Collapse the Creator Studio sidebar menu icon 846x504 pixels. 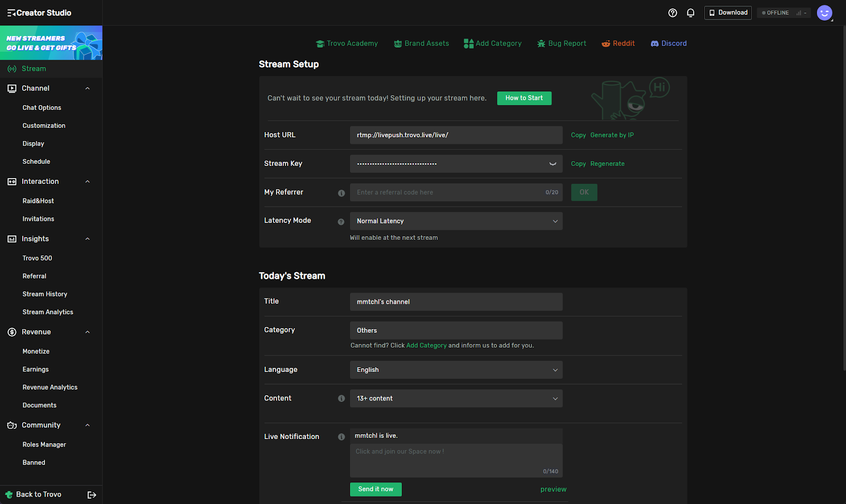coord(11,13)
